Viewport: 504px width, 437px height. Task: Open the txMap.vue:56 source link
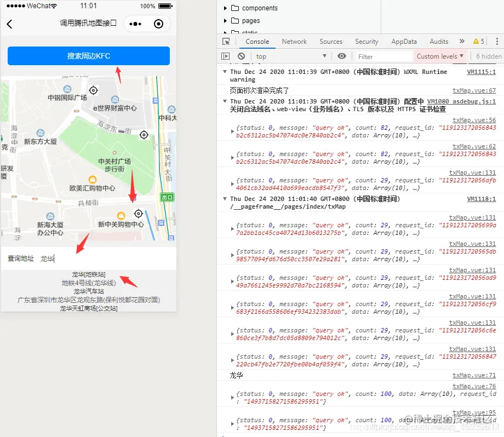click(x=474, y=120)
